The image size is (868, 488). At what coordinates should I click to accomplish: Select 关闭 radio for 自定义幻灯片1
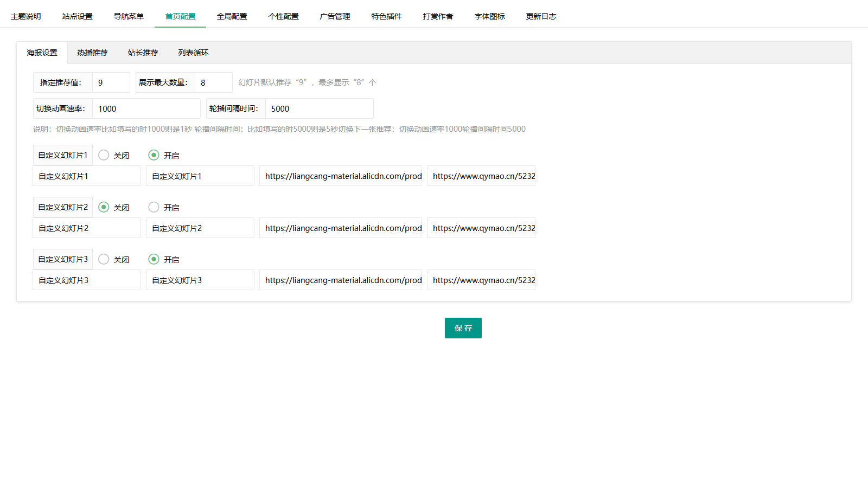pos(104,155)
